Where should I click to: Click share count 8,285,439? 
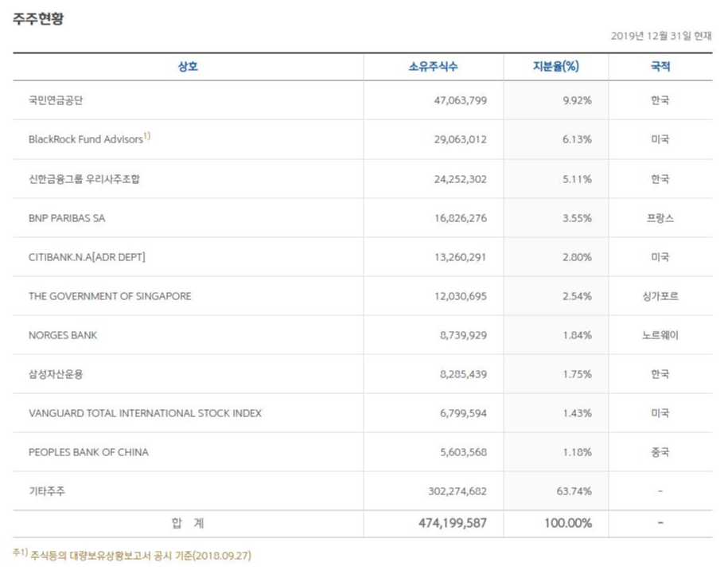pos(463,374)
